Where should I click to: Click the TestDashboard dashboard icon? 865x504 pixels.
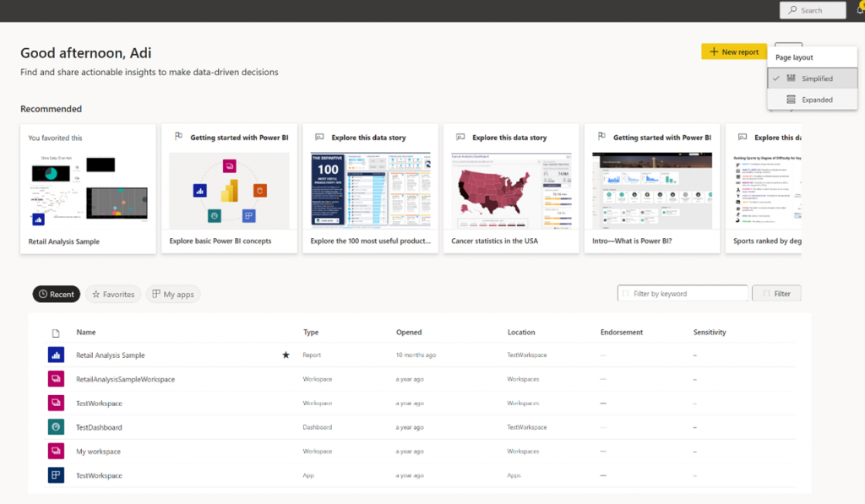click(57, 427)
